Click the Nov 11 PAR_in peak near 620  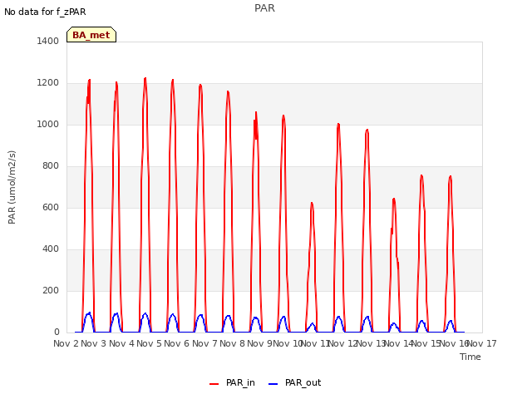click(312, 204)
